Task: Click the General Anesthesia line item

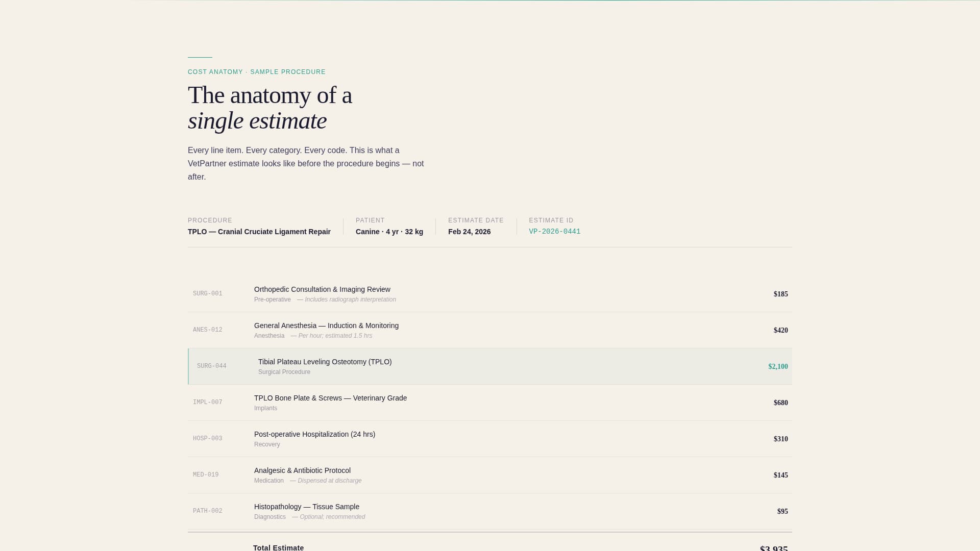Action: 327,325
